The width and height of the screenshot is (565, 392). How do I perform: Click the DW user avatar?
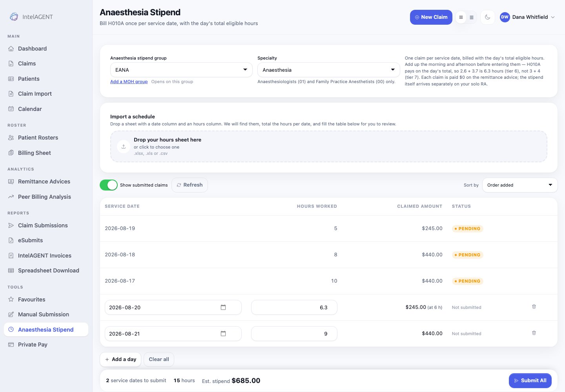pyautogui.click(x=505, y=17)
